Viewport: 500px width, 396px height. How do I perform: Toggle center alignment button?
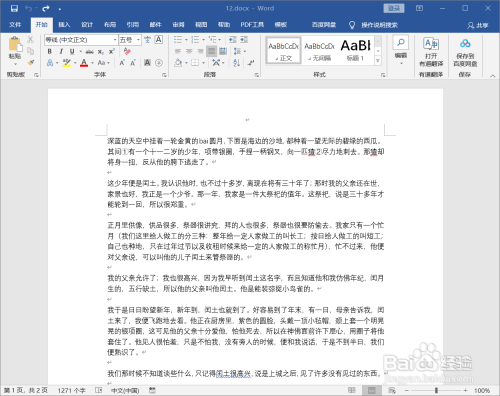click(189, 51)
